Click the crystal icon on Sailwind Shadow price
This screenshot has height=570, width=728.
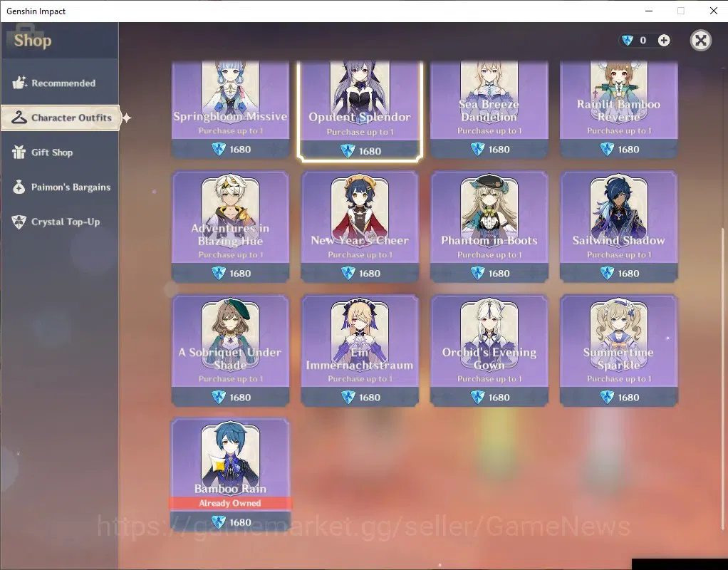[607, 273]
